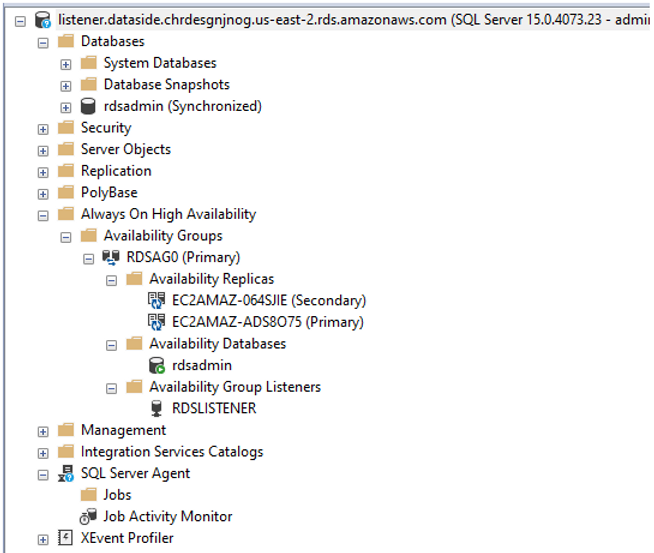
Task: Select the 'EC2AMAZ-064SJIE (Secondary)' label
Action: tap(269, 300)
